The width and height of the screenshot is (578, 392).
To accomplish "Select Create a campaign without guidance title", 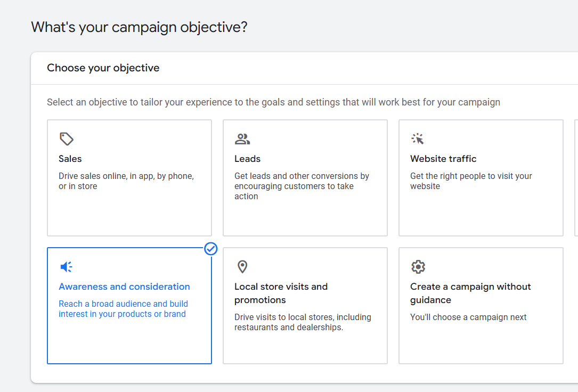I will pos(470,293).
